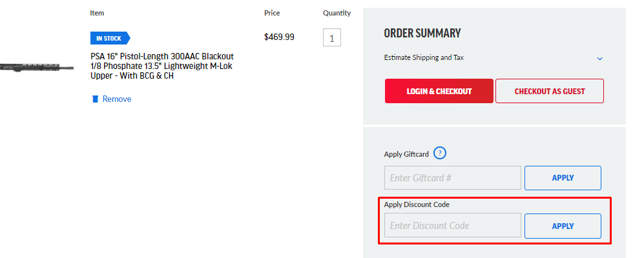644x258 pixels.
Task: Click the $469.99 price text
Action: pyautogui.click(x=279, y=37)
